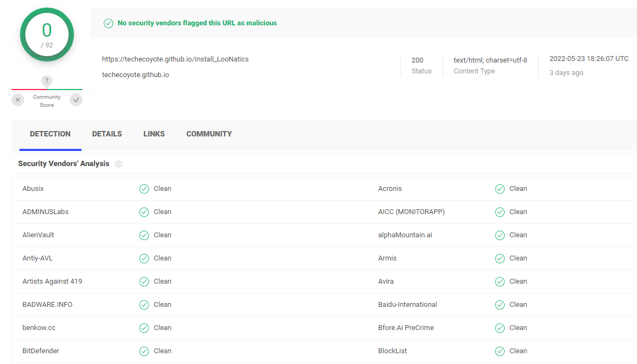Screen dimensions: 637x364
Task: Click the Clean check icon in Avira row
Action: [500, 281]
